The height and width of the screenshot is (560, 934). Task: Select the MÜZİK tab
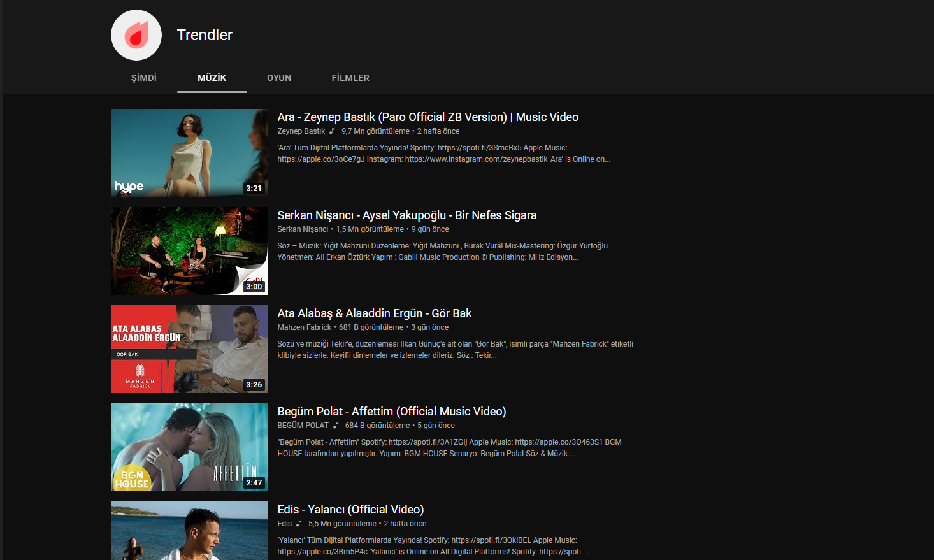pos(212,78)
